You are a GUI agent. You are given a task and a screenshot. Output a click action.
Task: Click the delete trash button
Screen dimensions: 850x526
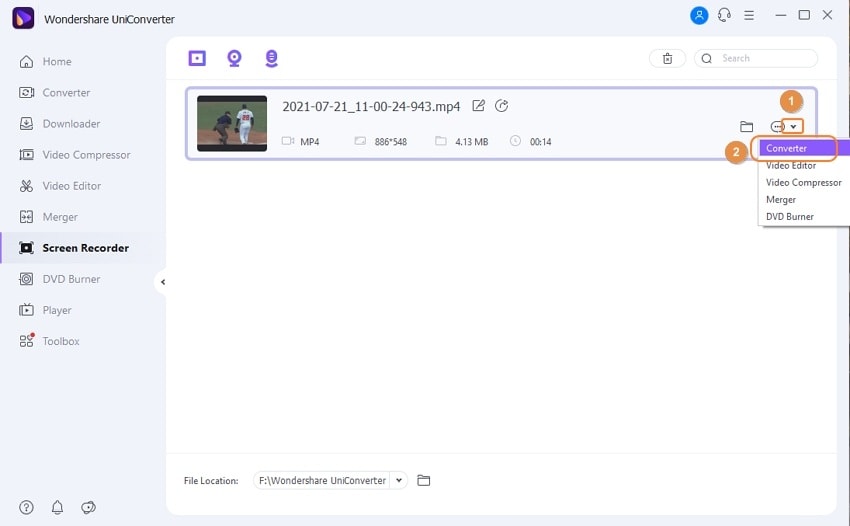(667, 59)
